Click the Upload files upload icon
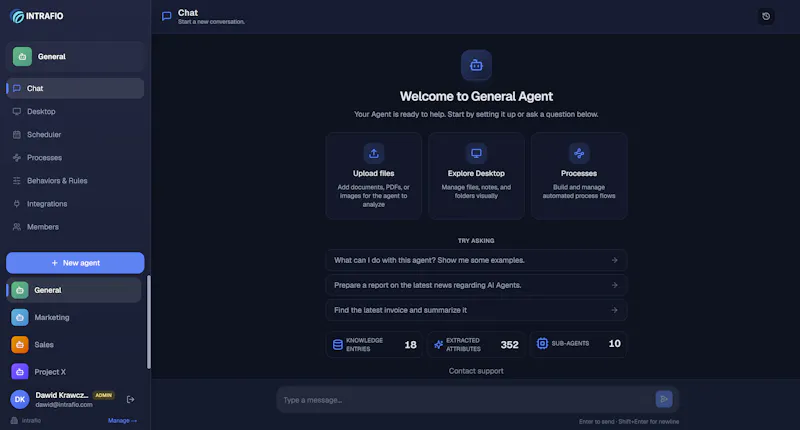This screenshot has height=430, width=800. (x=373, y=153)
